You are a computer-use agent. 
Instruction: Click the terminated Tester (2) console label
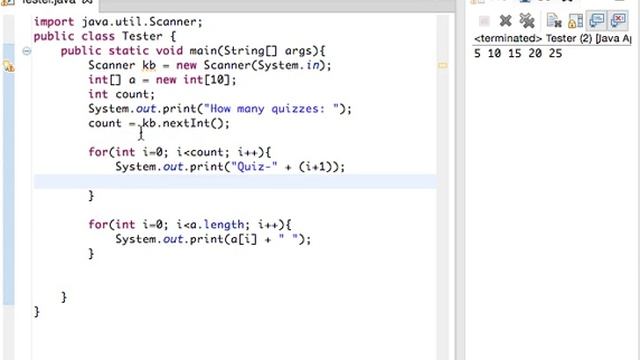click(x=553, y=38)
